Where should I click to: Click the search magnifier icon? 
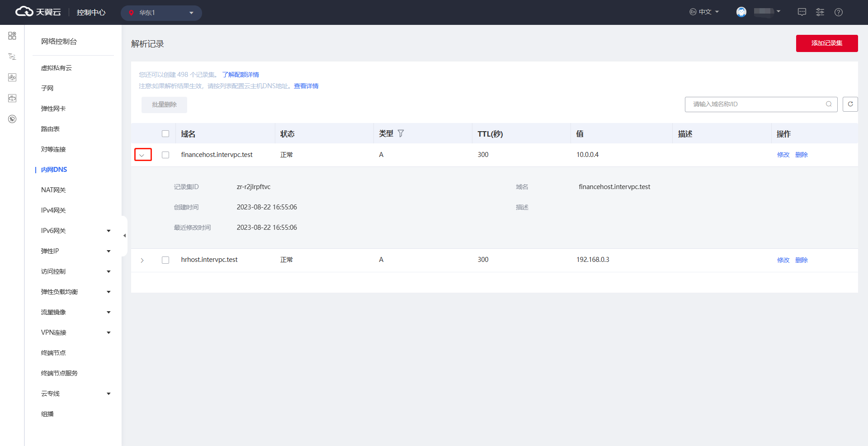pos(829,104)
